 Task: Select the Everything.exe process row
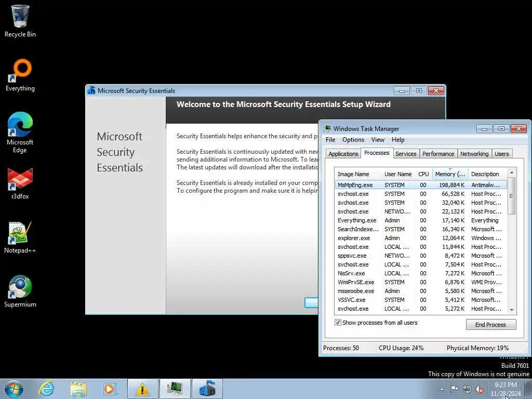click(420, 220)
